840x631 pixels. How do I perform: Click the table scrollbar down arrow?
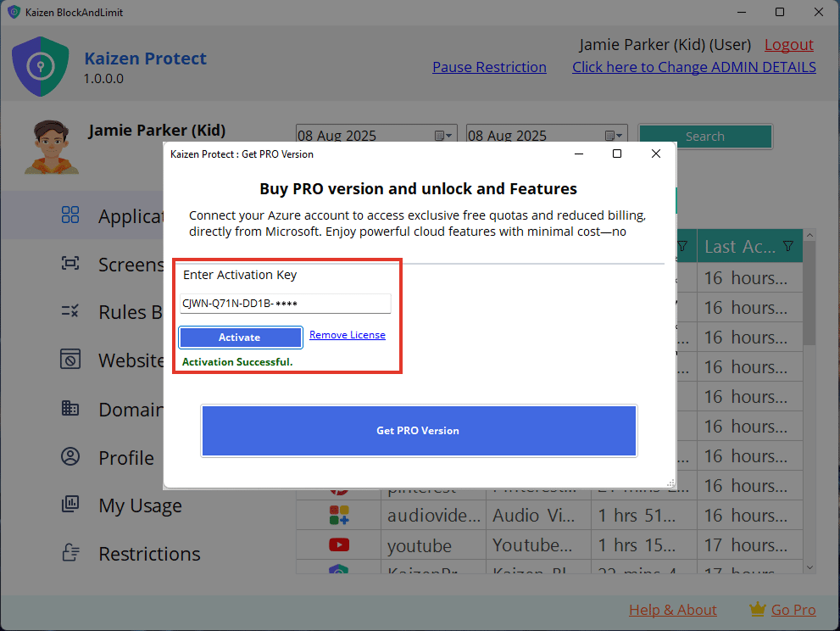809,567
